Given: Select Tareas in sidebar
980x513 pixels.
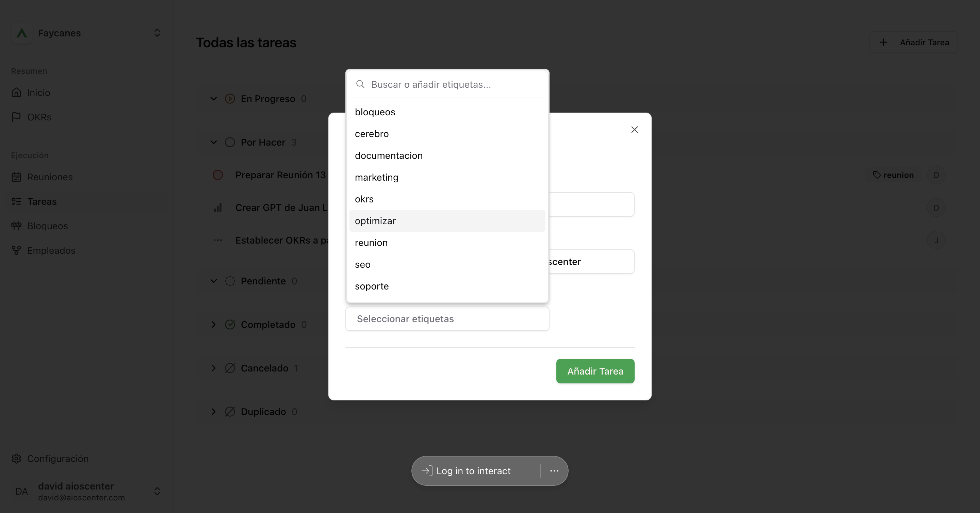Looking at the screenshot, I should point(87,201).
